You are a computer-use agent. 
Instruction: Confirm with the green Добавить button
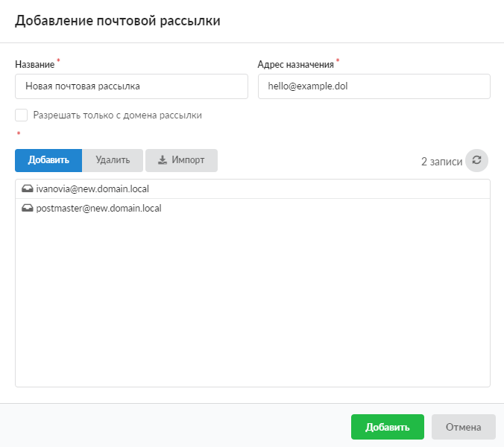pos(388,427)
